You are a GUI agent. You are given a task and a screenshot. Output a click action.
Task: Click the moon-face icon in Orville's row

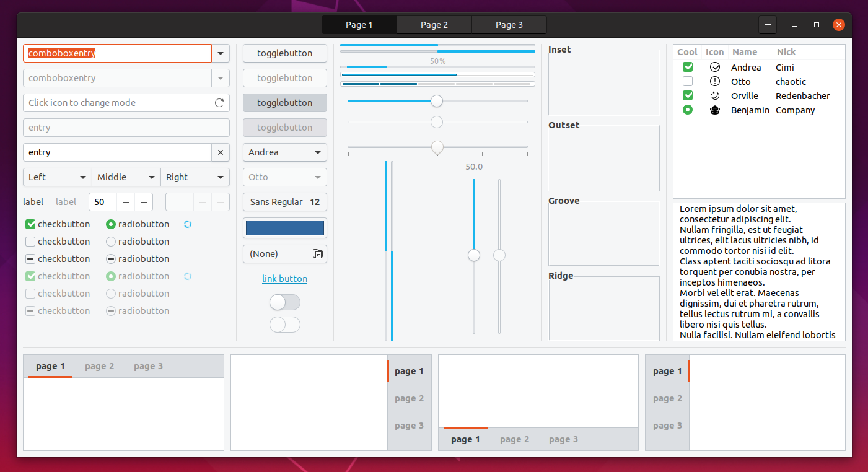point(715,96)
